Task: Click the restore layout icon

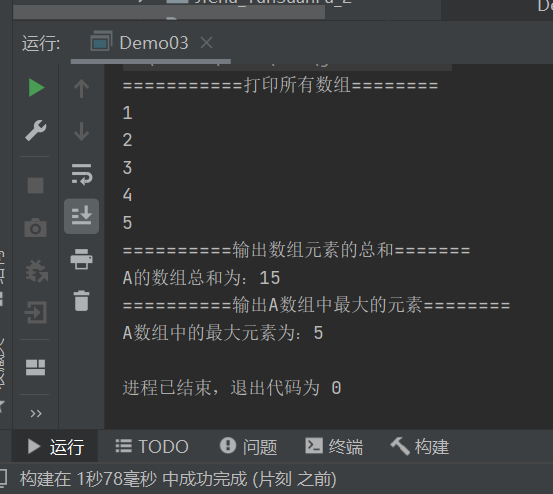Action: pos(36,367)
